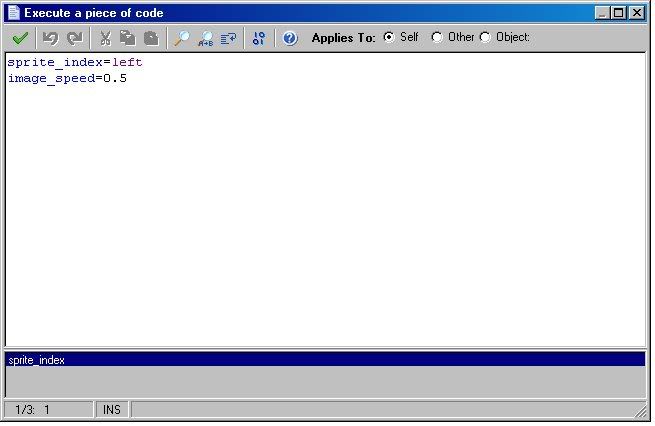Click the Redo arrow icon

(x=74, y=38)
